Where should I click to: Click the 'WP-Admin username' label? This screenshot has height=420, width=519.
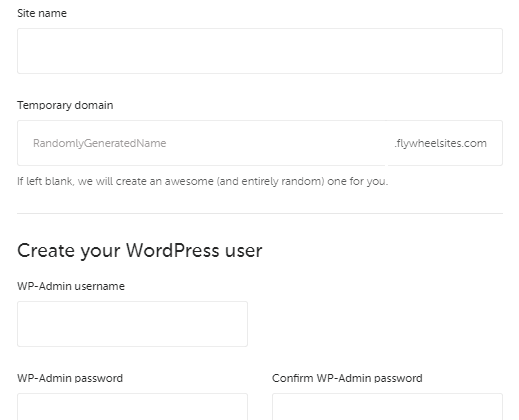pyautogui.click(x=71, y=286)
